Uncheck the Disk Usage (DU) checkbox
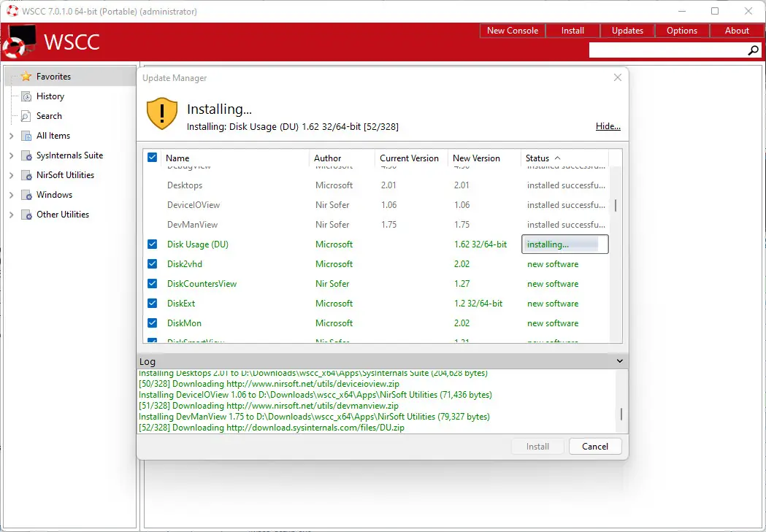Screen dimensions: 766x532 152,244
